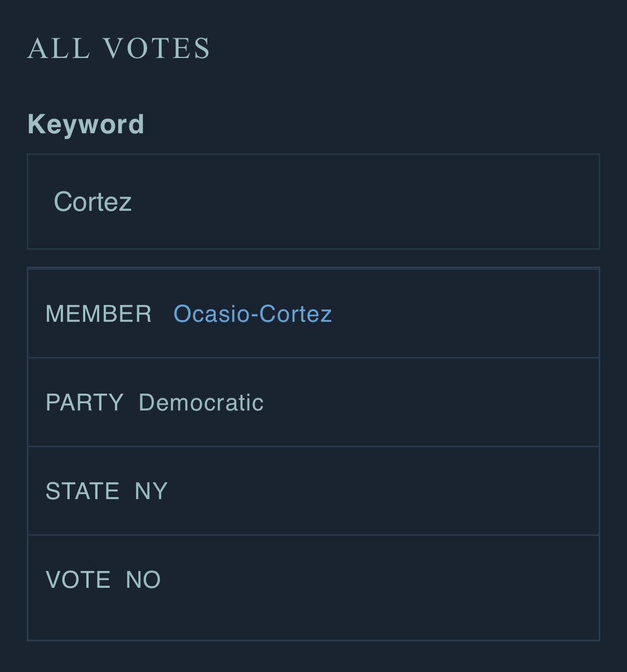Place cursor after Cortez text in field
Viewport: 627px width, 672px height.
coord(134,202)
